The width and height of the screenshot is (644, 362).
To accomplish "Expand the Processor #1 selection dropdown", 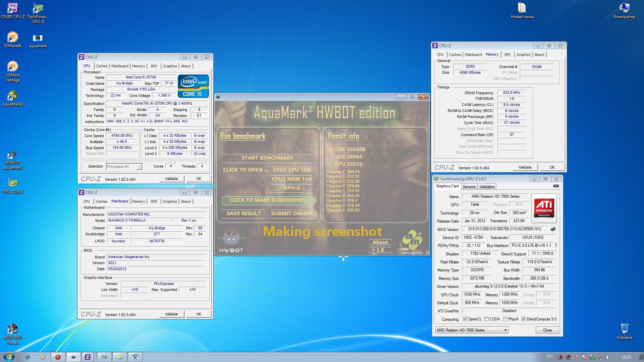I will (139, 166).
